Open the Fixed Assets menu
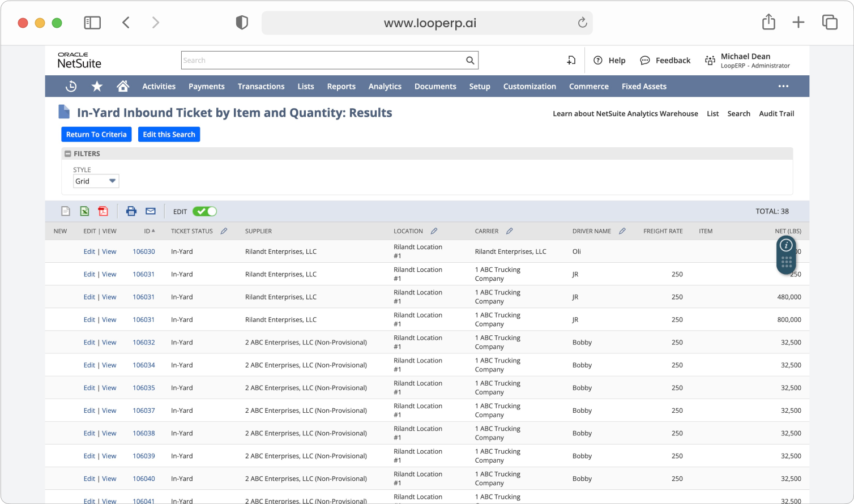The height and width of the screenshot is (504, 854). coord(644,87)
